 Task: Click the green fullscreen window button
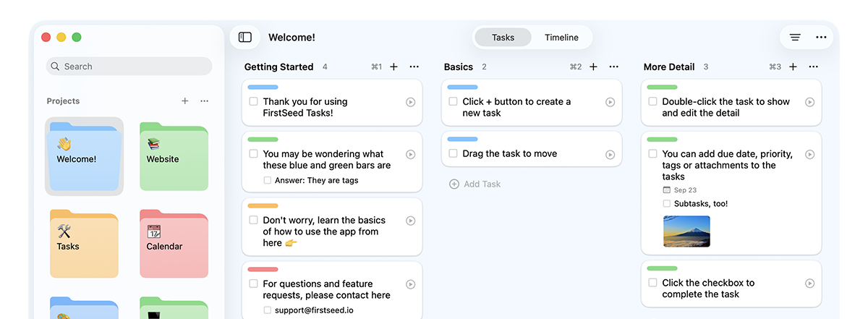tap(77, 38)
